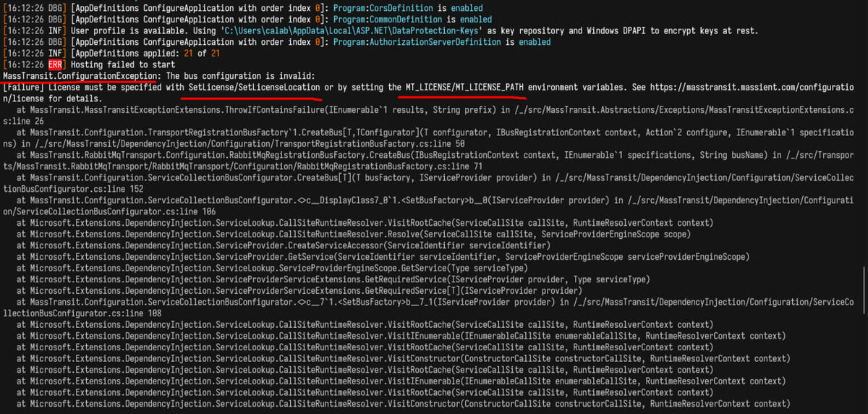This screenshot has width=868, height=414.
Task: Select 'MassTransit.ConfigurationException' exception name
Action: click(80, 76)
